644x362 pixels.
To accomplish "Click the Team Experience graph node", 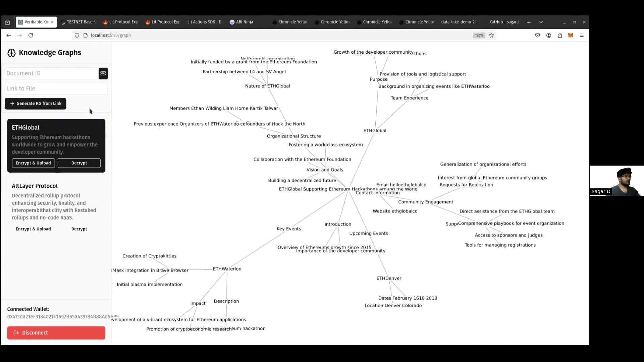I will tap(410, 98).
